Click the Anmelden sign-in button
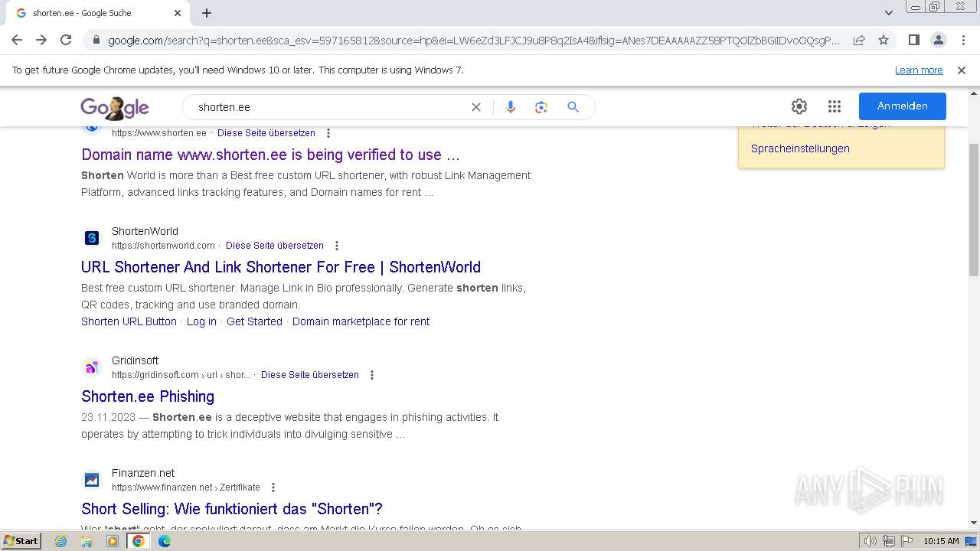980x551 pixels. [903, 106]
